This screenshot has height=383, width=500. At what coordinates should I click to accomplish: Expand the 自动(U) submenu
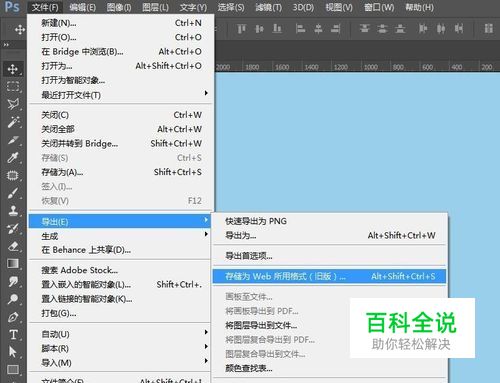120,334
